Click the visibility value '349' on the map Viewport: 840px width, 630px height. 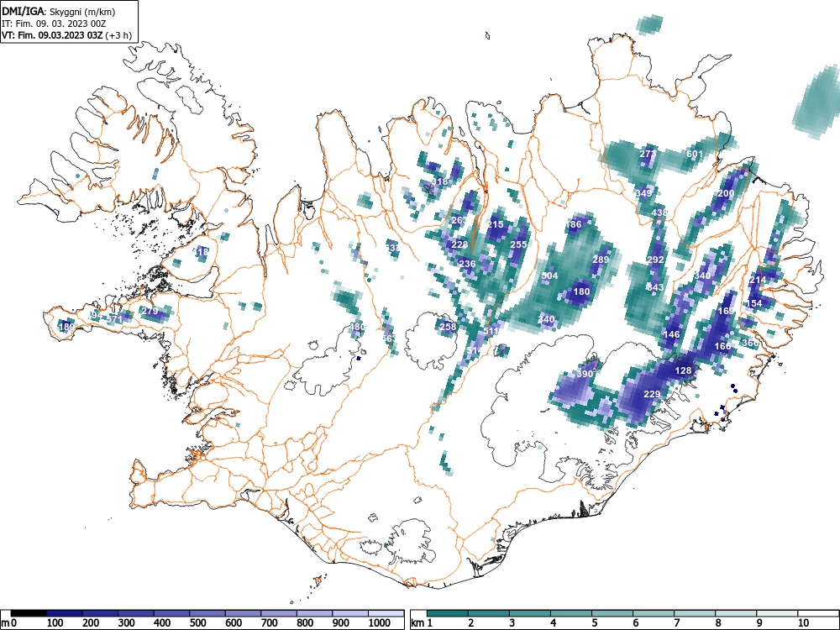[x=643, y=193]
